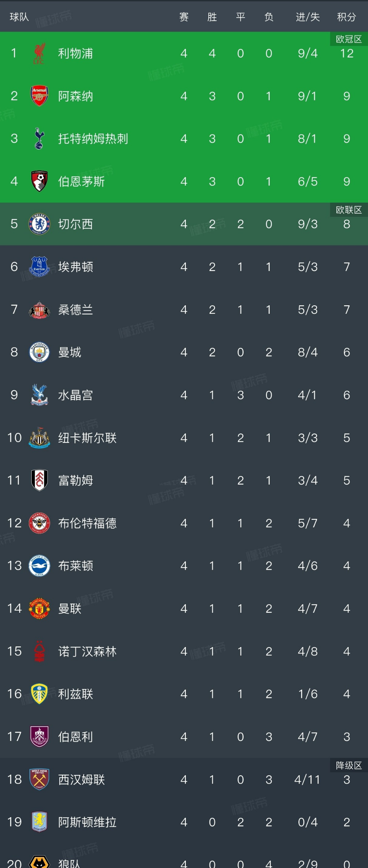This screenshot has height=868, width=368.
Task: Open the Chelsea crest icon
Action: 39,224
